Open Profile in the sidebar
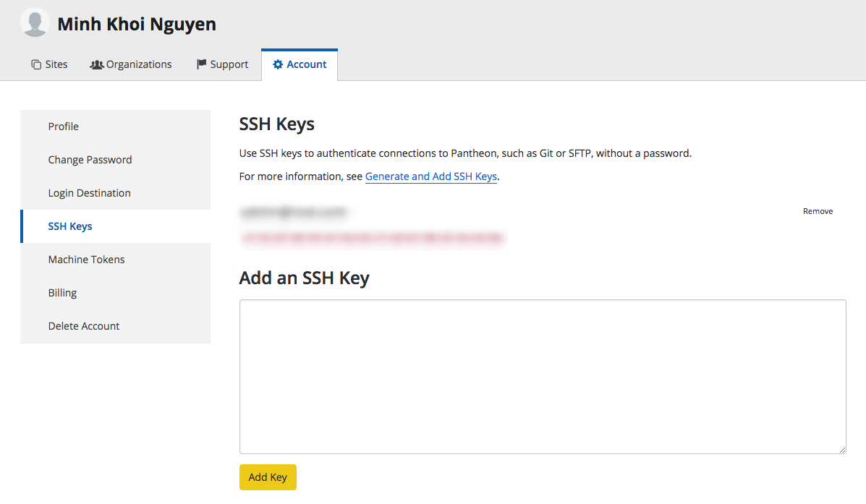The width and height of the screenshot is (866, 504). pyautogui.click(x=116, y=127)
